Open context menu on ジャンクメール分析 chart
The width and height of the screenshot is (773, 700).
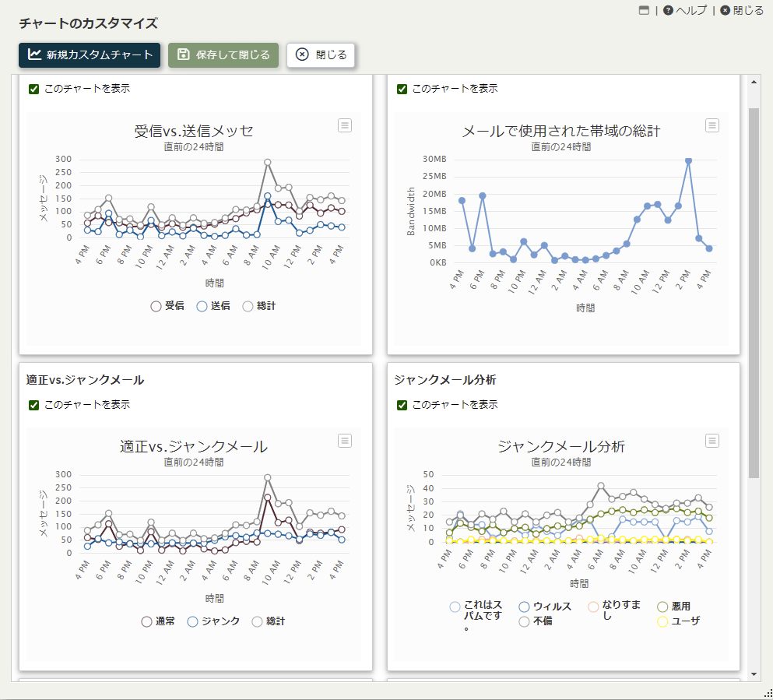(x=712, y=441)
